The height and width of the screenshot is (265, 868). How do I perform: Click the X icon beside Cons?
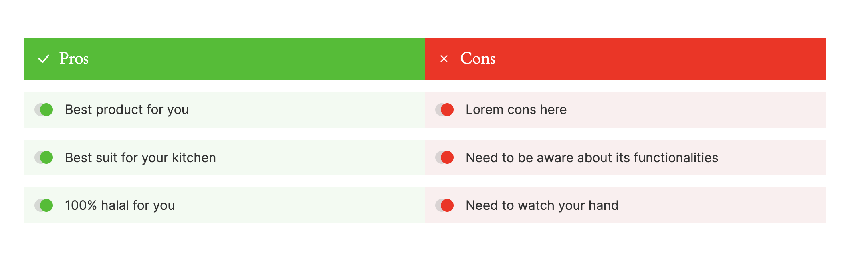click(444, 59)
